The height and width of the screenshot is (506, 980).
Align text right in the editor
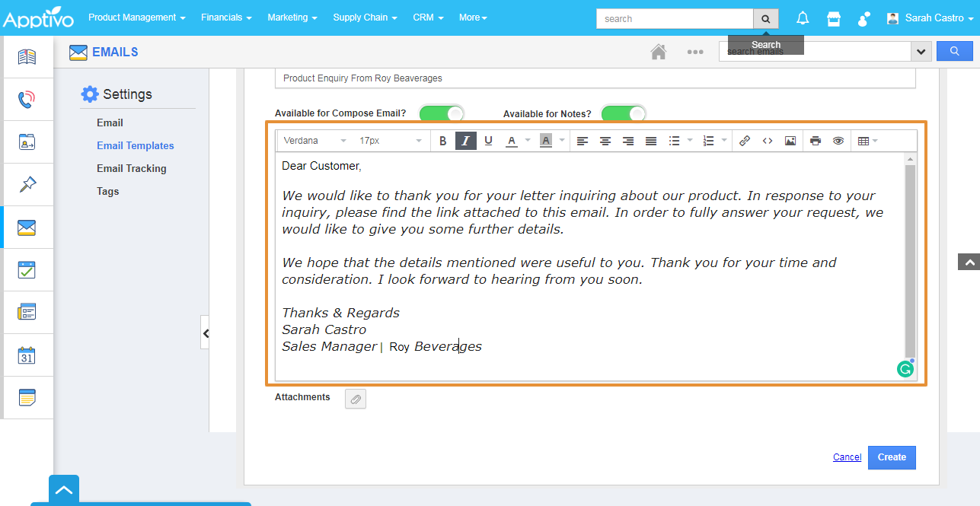coord(628,141)
